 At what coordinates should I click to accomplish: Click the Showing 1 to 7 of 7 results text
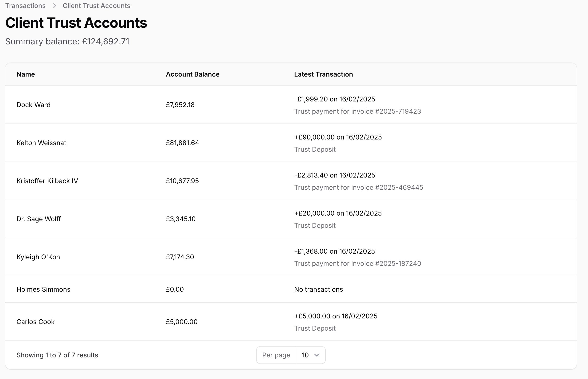pos(57,355)
